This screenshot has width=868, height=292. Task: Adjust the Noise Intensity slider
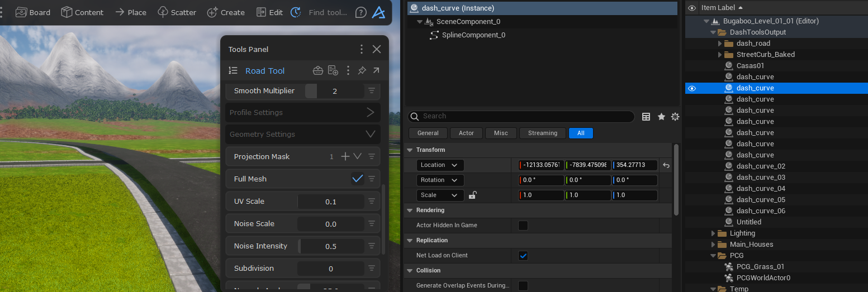331,246
